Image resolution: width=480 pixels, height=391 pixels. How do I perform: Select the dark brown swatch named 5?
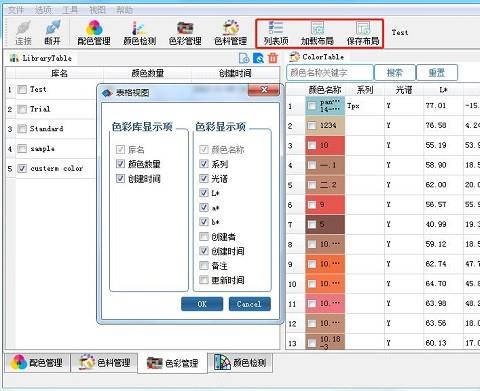click(x=325, y=224)
